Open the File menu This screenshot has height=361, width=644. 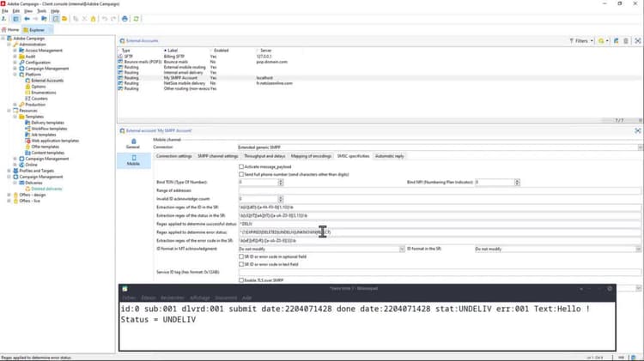pyautogui.click(x=5, y=11)
